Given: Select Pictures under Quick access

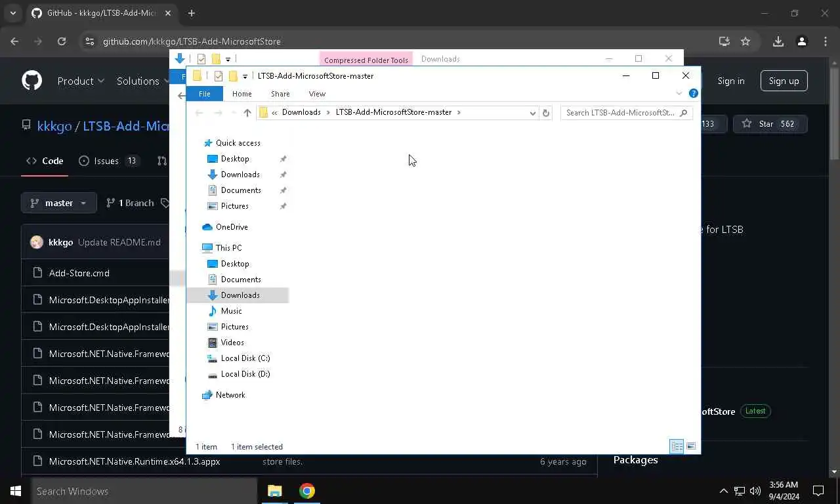Looking at the screenshot, I should click(234, 206).
